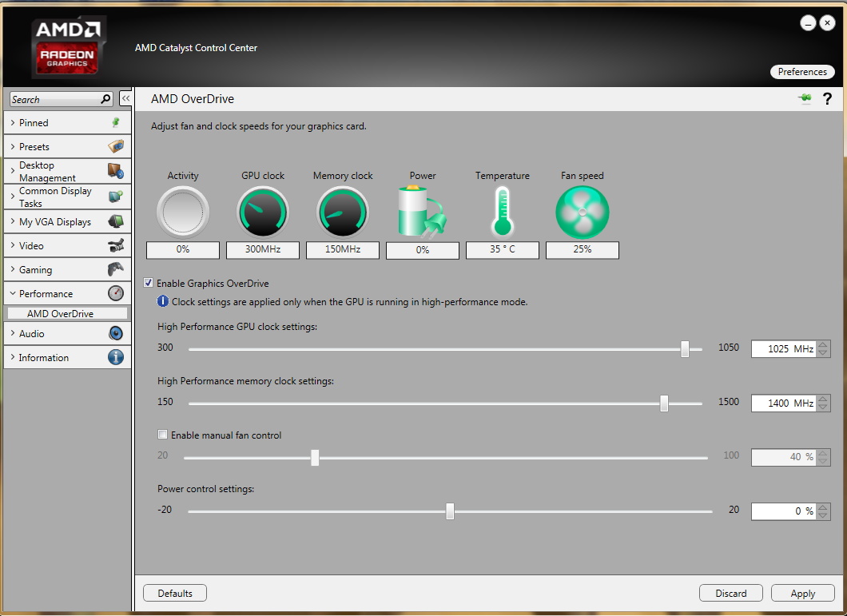Open the Preferences dropdown
The image size is (847, 616).
[802, 72]
